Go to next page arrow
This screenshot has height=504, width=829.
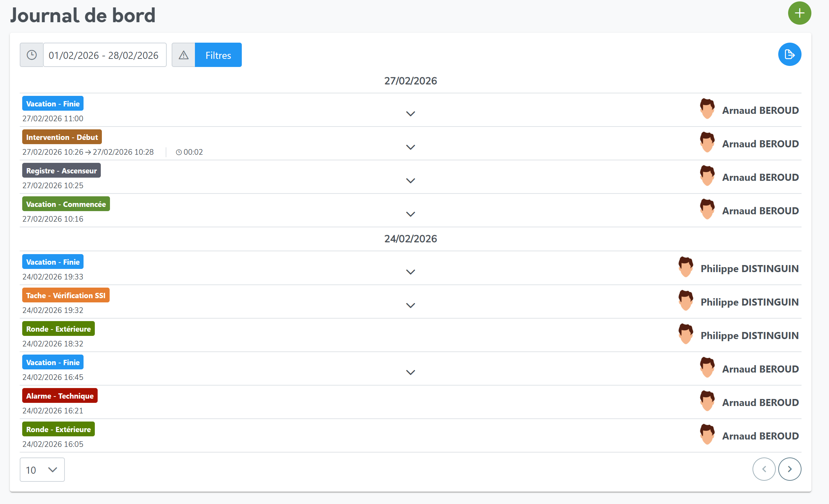pos(790,469)
